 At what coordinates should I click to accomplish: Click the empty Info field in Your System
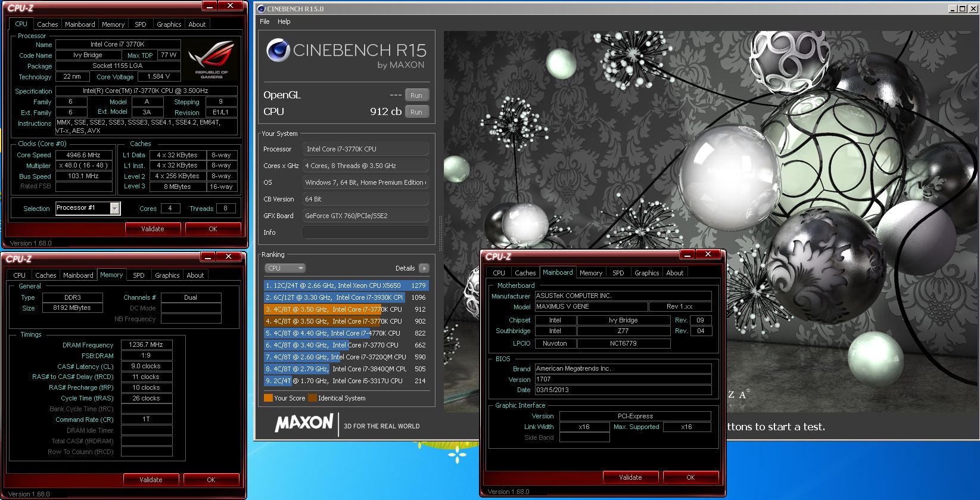pyautogui.click(x=366, y=232)
